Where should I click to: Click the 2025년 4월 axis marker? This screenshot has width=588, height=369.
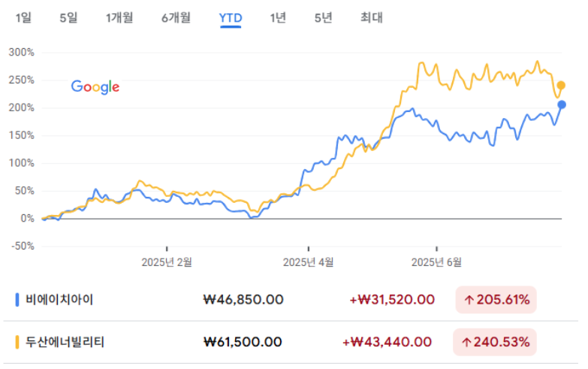tap(308, 262)
